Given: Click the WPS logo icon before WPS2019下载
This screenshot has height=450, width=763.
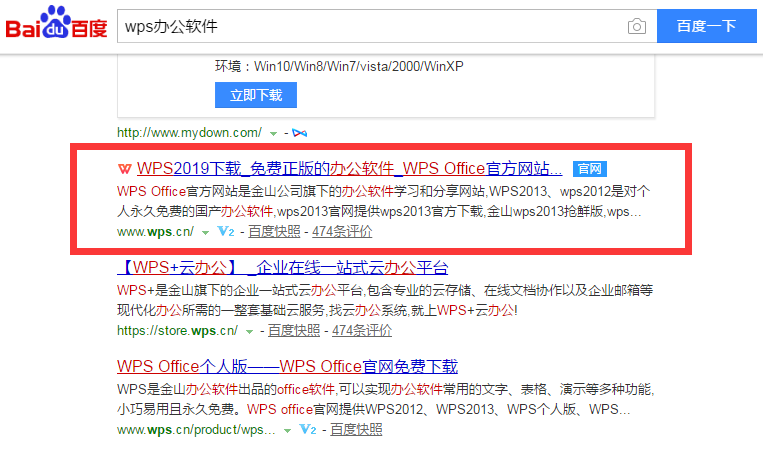Looking at the screenshot, I should click(125, 169).
